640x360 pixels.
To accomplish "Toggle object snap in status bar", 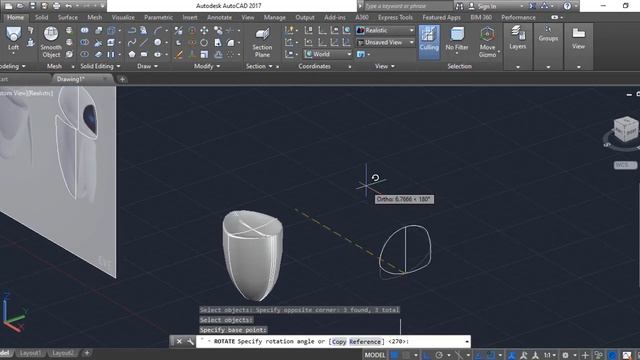I will (x=491, y=355).
